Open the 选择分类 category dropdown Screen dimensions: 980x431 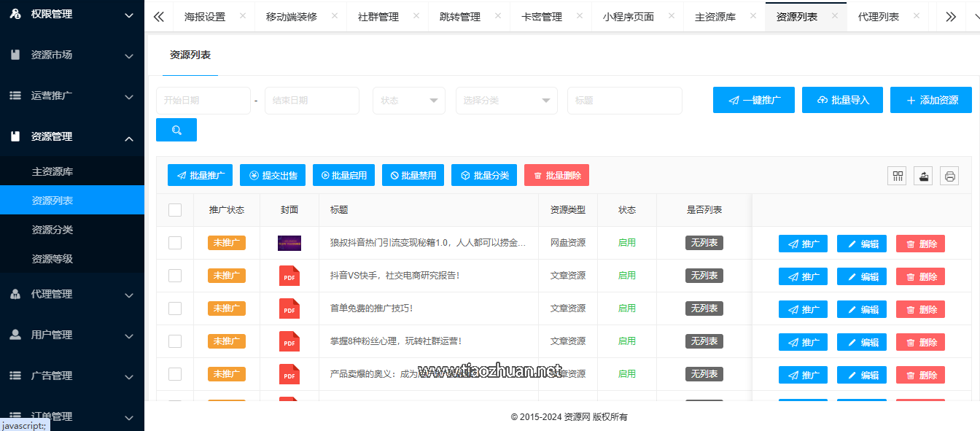[x=506, y=101]
